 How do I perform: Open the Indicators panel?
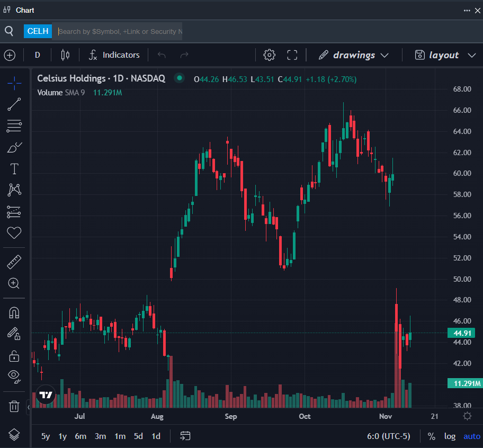[x=114, y=55]
